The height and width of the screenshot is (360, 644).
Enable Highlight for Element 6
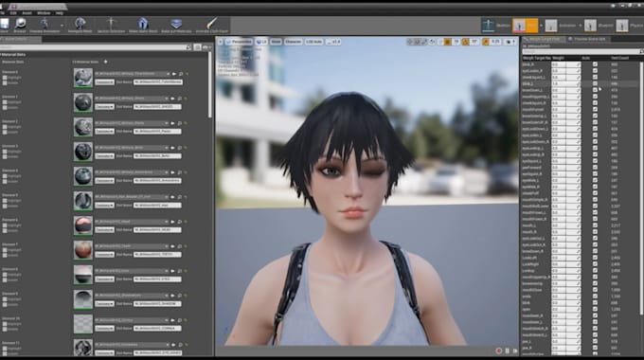5,225
